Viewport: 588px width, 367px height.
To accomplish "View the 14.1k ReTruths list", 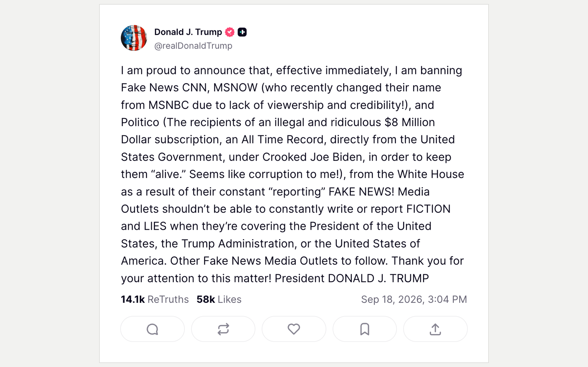I will 155,299.
